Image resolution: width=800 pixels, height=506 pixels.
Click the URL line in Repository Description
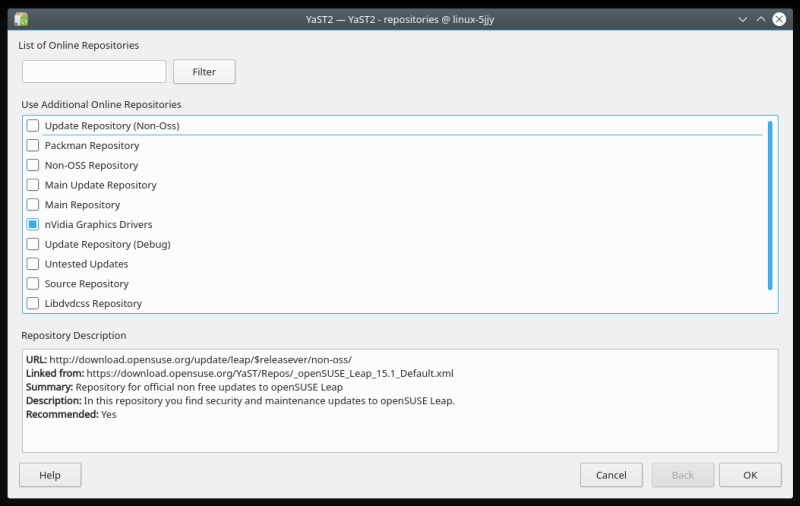189,360
